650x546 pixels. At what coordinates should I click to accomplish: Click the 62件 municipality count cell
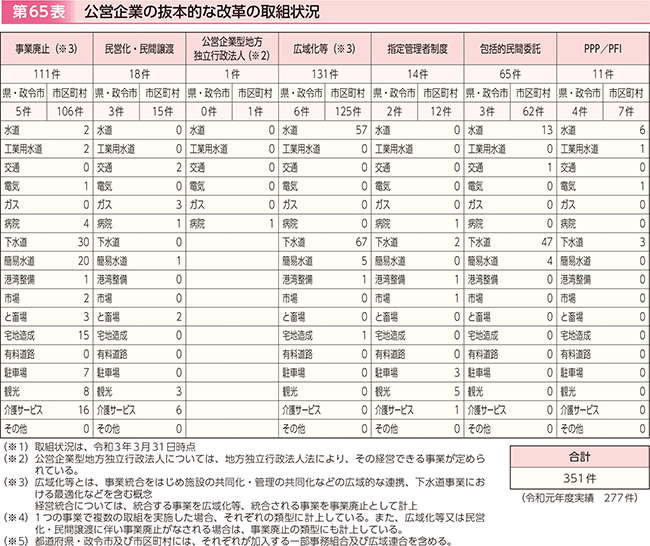point(533,112)
